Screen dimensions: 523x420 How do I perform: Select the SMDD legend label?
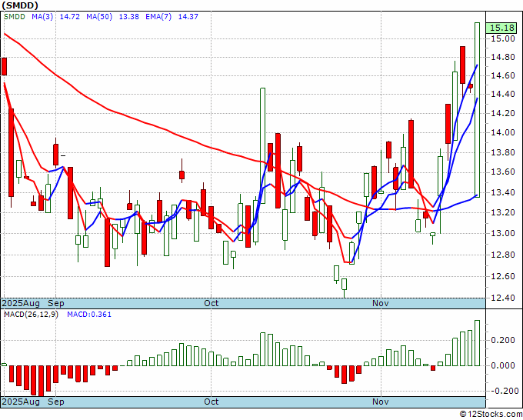[x=15, y=17]
